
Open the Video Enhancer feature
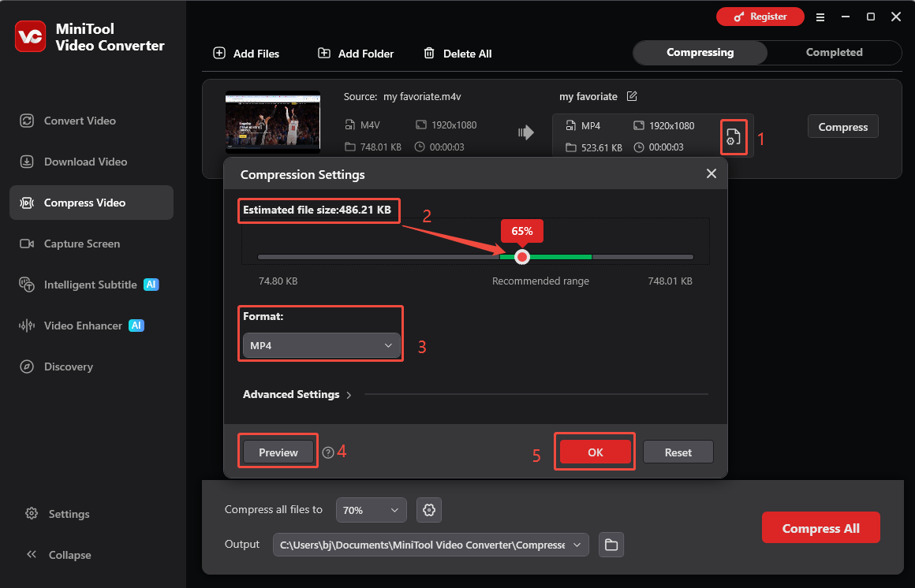point(91,326)
